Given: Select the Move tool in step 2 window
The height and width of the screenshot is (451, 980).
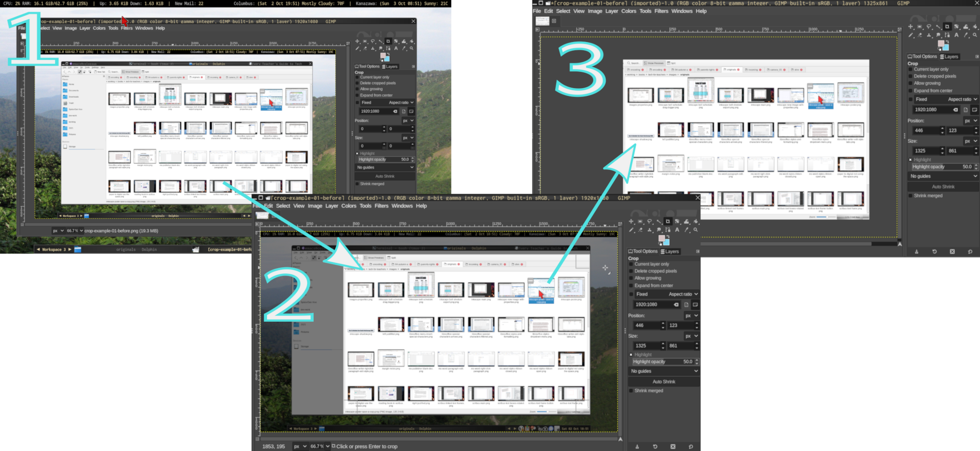Looking at the screenshot, I should [631, 221].
